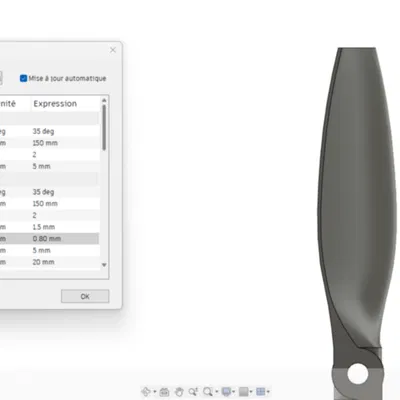
Task: Select the 20 mm expression cell
Action: point(65,262)
